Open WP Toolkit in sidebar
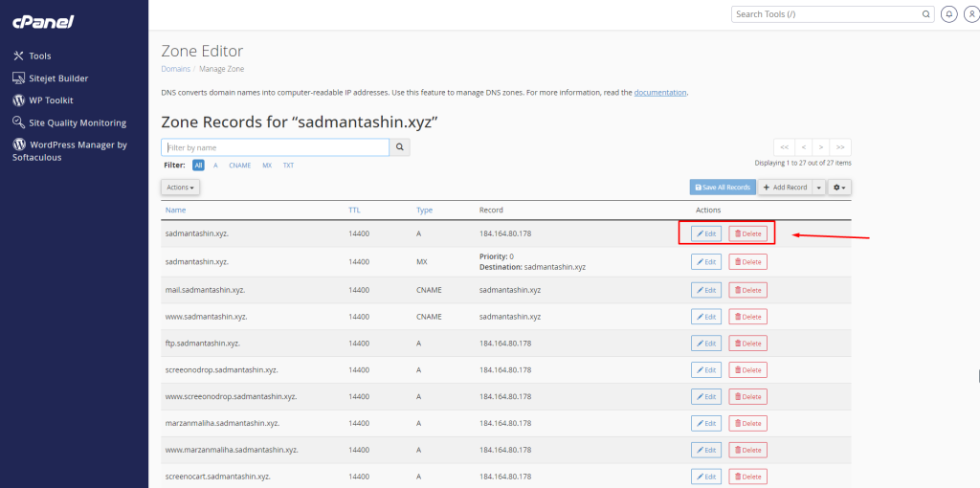The width and height of the screenshot is (980, 488). 51,100
